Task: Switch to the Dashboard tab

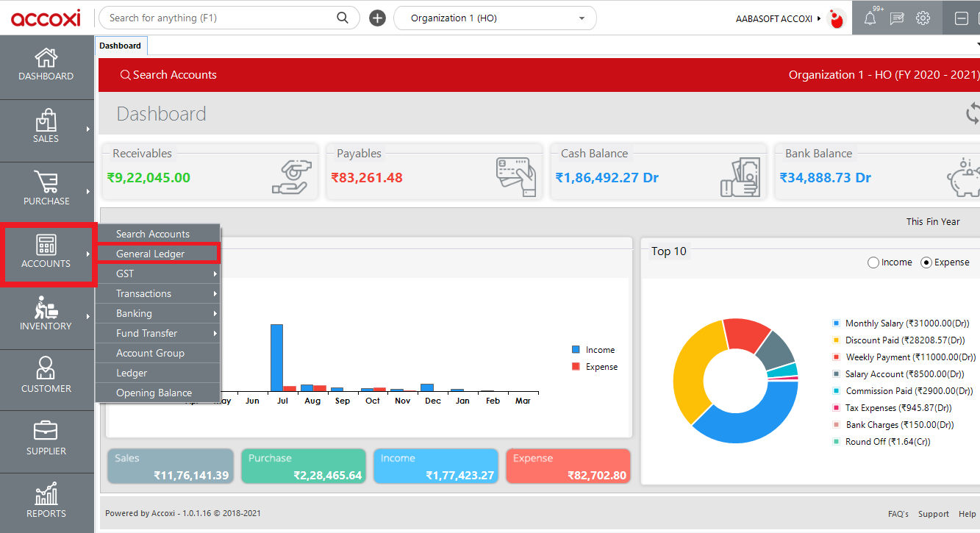Action: coord(121,45)
